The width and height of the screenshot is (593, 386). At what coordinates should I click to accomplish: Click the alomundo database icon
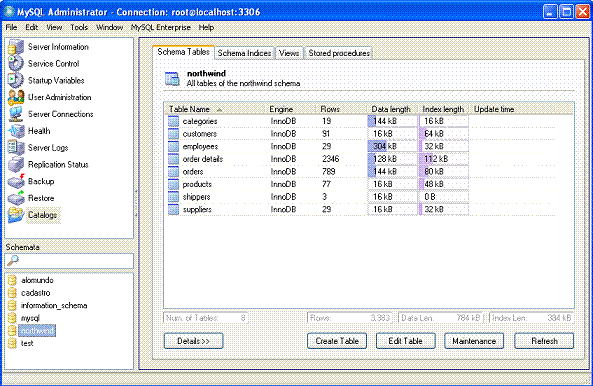tap(12, 280)
